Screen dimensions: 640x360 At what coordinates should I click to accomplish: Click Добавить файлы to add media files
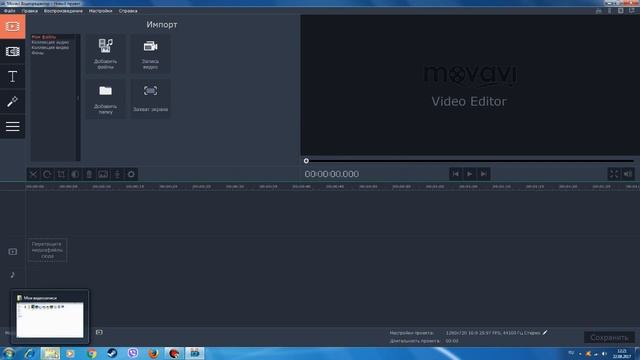[105, 54]
